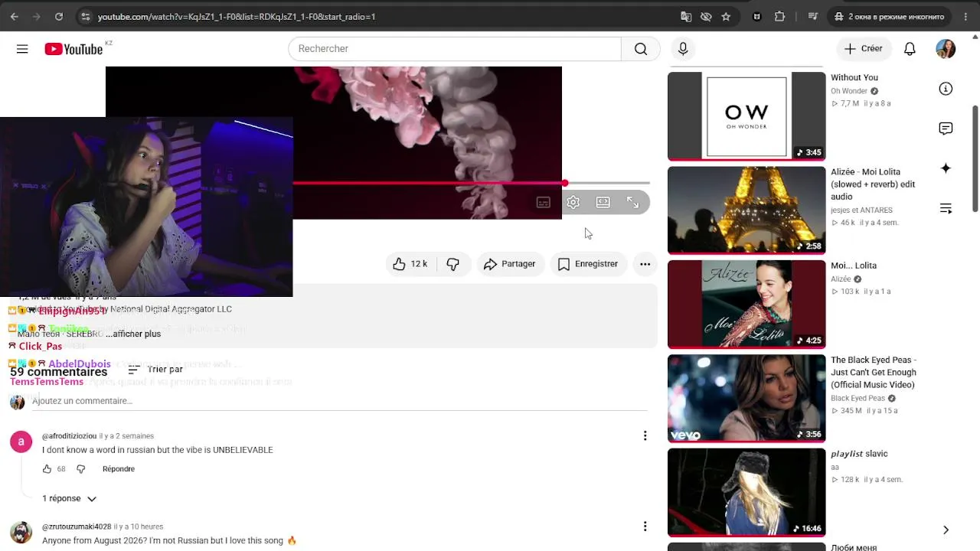
Task: Click the sparkle icon in the right rail
Action: 946,168
